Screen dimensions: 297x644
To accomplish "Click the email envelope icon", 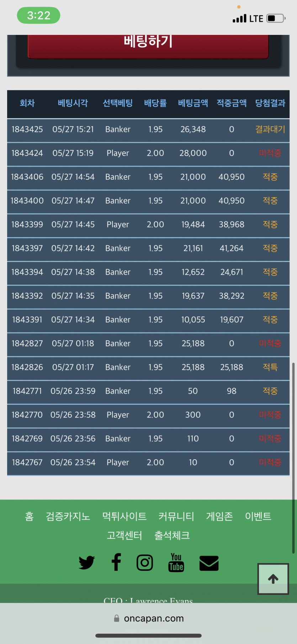I will [209, 563].
